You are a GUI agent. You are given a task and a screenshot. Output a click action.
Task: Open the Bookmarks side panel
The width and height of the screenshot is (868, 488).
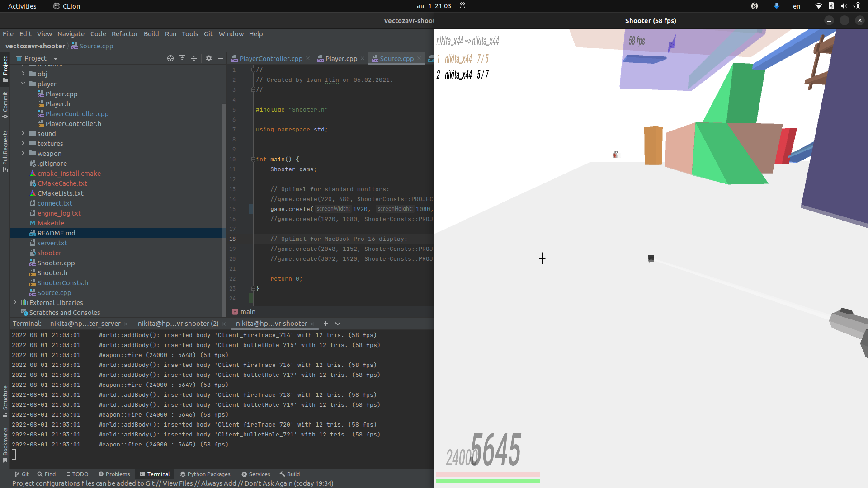(5, 445)
